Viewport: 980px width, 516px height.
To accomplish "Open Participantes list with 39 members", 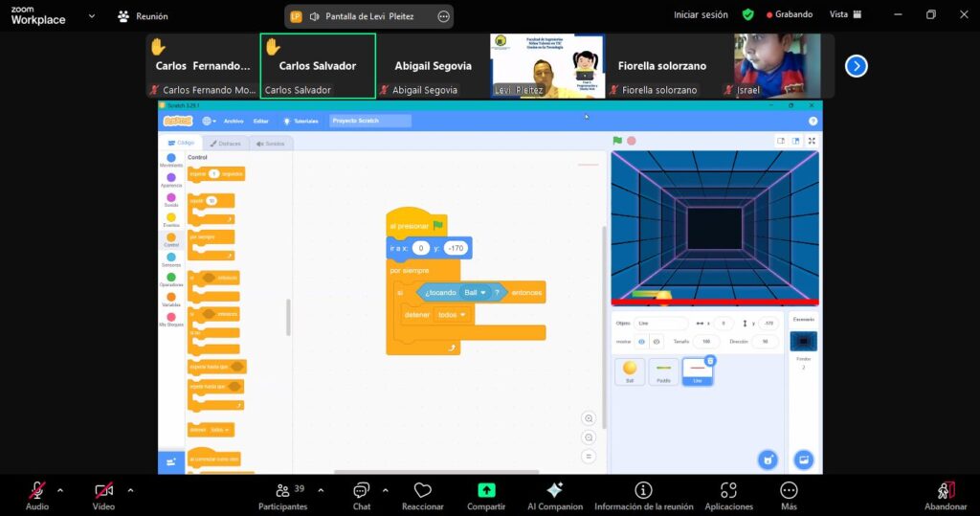I will [x=283, y=490].
